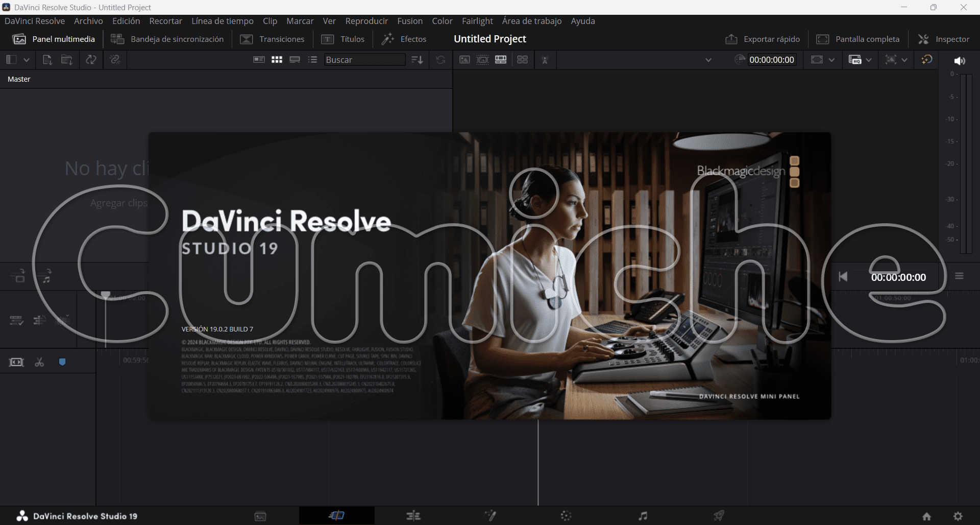Click the refresh icon beside sort
Image resolution: width=980 pixels, height=525 pixels.
440,60
